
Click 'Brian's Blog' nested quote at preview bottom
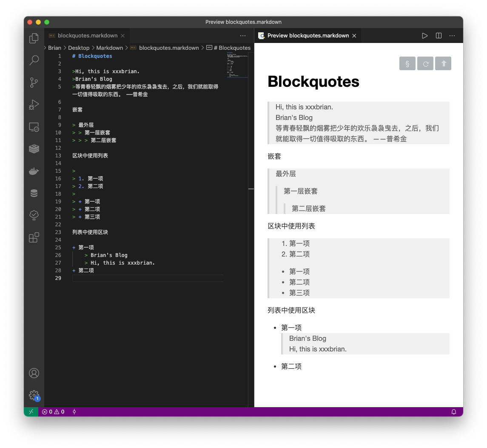pyautogui.click(x=308, y=338)
